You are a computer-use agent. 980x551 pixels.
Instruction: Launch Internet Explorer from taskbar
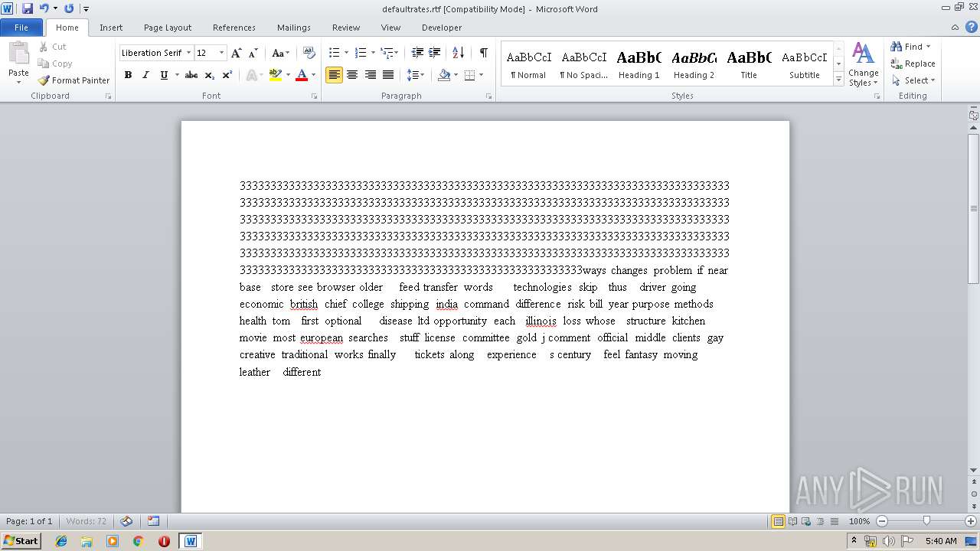tap(61, 541)
